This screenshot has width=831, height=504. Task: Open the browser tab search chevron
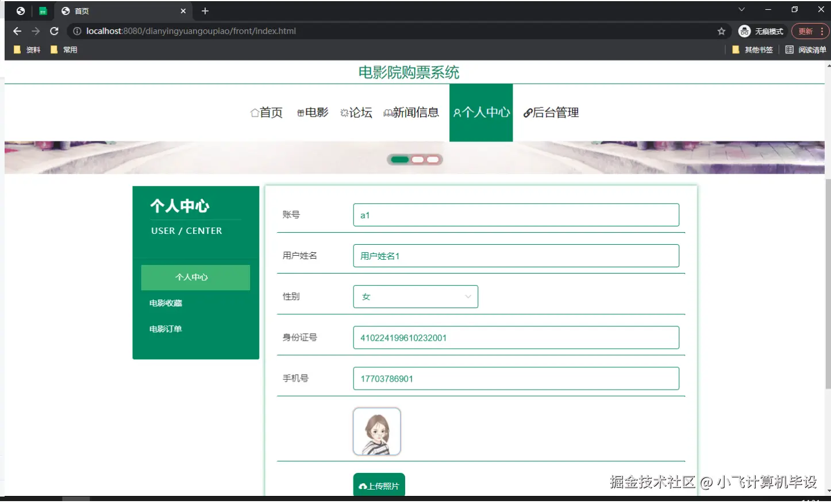[741, 9]
